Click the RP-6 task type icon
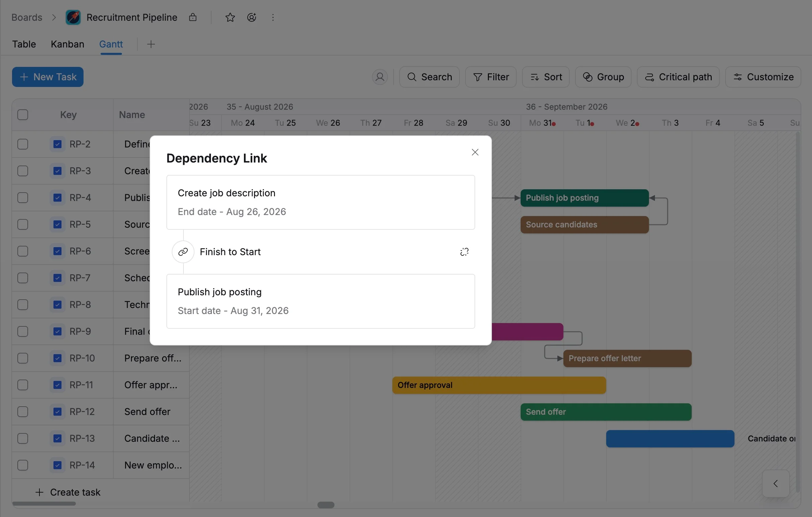Screen dimensions: 812x517 [57, 251]
